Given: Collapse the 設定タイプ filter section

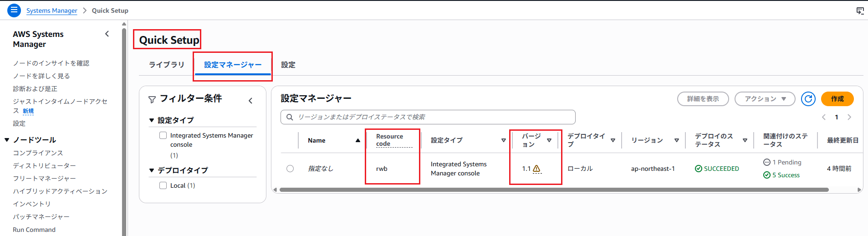Looking at the screenshot, I should [x=152, y=120].
